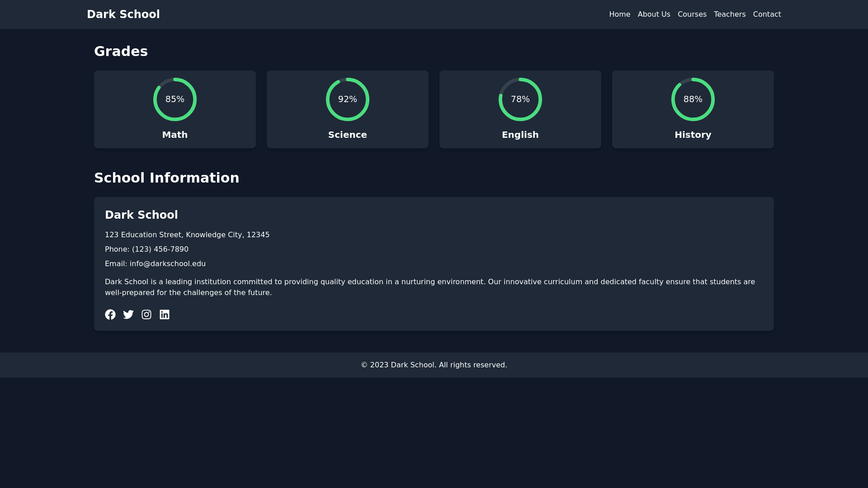Go to the Home nav item

[x=619, y=14]
